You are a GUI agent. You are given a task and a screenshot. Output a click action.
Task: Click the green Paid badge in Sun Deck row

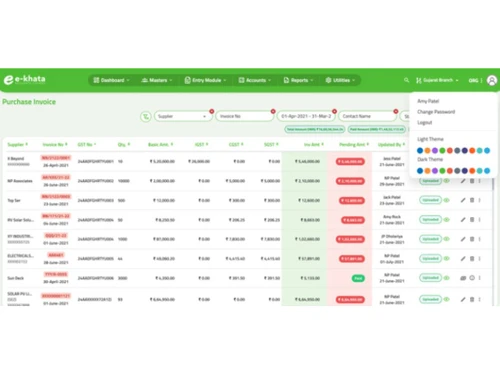click(358, 278)
